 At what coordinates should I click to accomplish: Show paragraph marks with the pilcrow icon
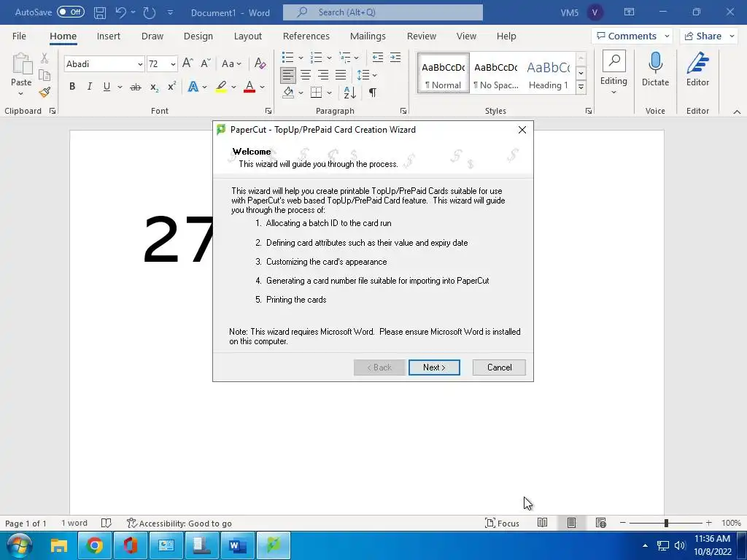(x=373, y=93)
